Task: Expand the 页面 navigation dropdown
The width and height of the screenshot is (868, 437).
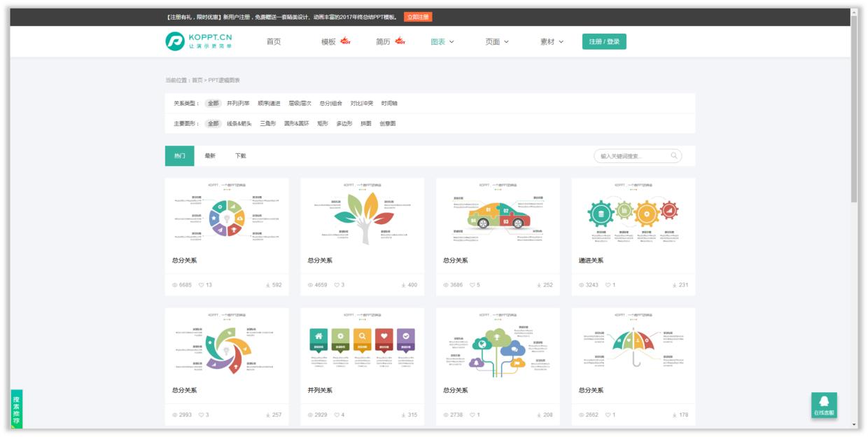Action: coord(497,41)
